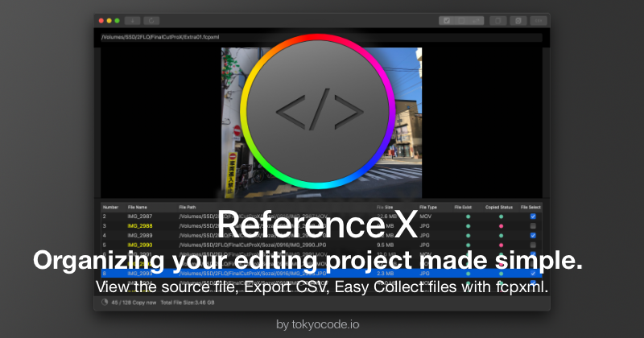
Task: Click pink Copied Status dot for IMG_2990
Action: (x=501, y=245)
